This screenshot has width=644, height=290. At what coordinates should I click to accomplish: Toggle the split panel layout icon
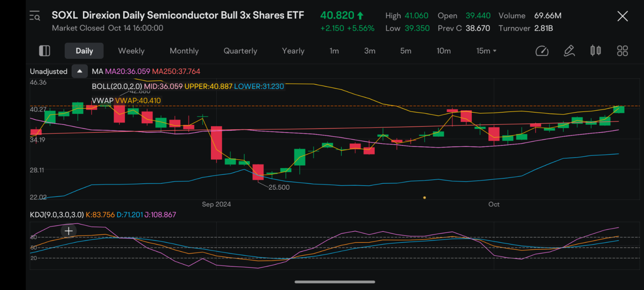(44, 51)
